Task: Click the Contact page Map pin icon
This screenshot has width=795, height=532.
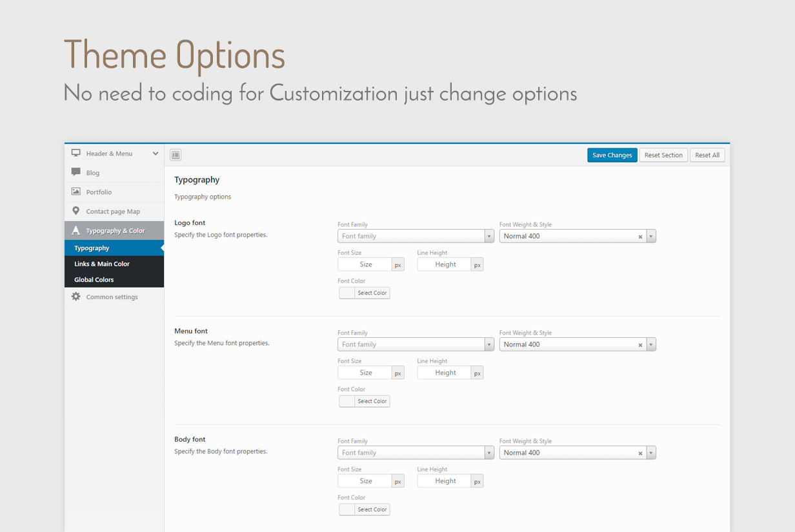Action: click(x=76, y=211)
